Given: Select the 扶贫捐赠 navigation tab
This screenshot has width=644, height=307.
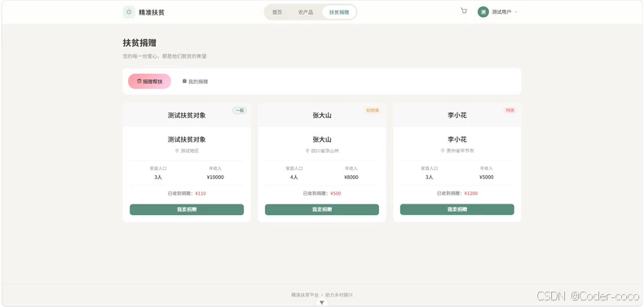Looking at the screenshot, I should (x=339, y=12).
